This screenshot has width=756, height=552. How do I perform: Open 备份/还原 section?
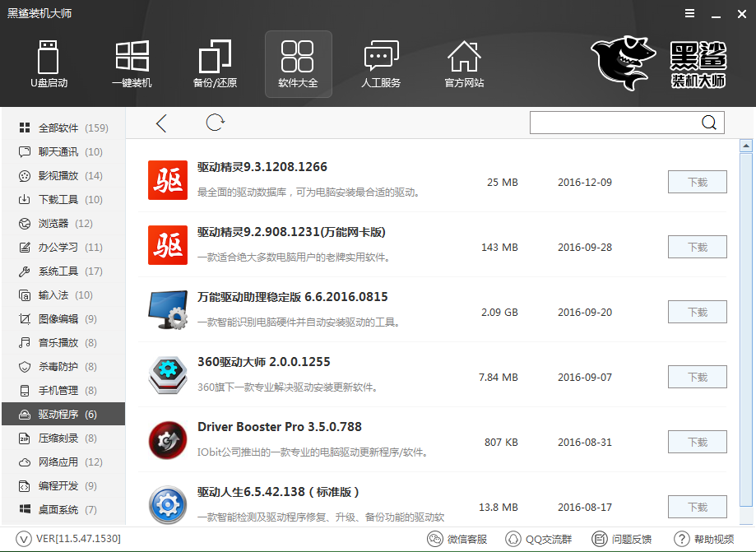click(215, 63)
